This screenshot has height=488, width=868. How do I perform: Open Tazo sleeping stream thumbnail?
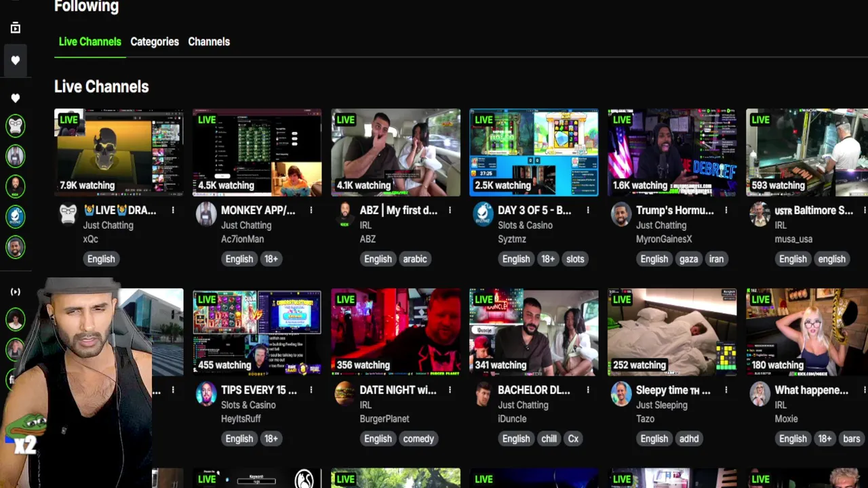pyautogui.click(x=672, y=332)
